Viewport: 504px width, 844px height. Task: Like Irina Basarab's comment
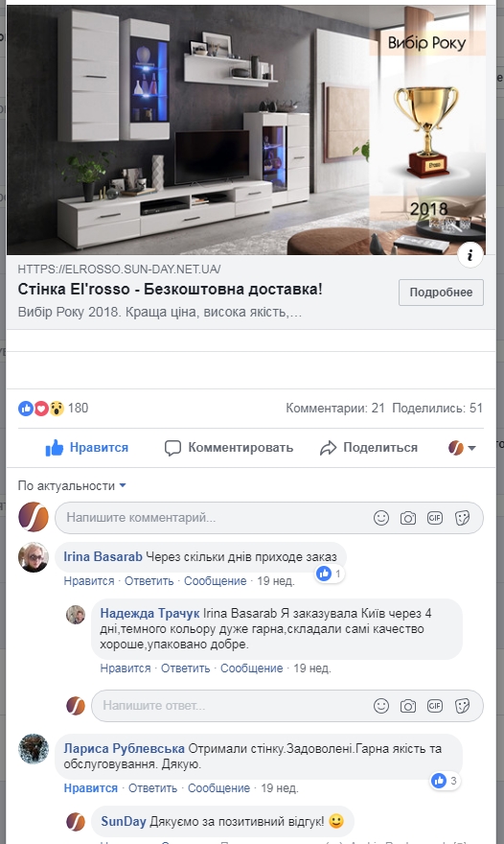tap(89, 581)
